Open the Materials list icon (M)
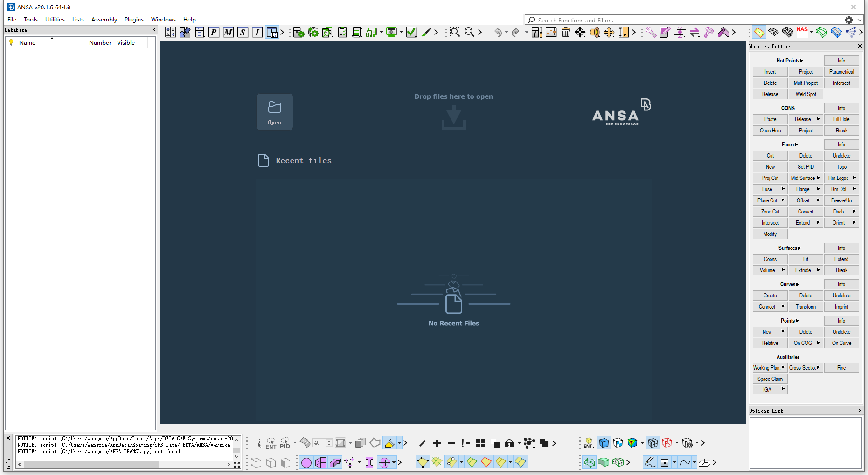Image resolution: width=868 pixels, height=475 pixels. (x=228, y=32)
